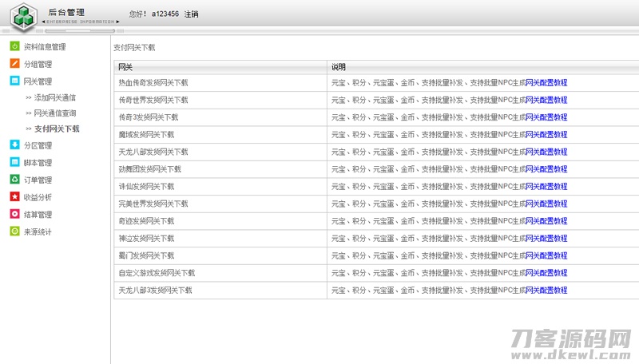Click 注销 logout link in header
639x364 pixels.
[192, 14]
